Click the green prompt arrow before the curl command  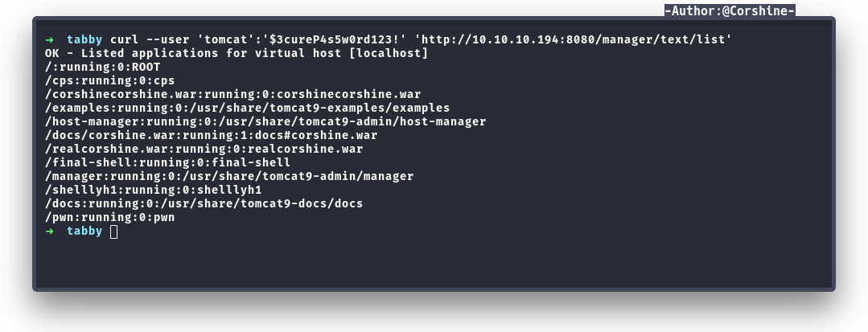[x=50, y=39]
